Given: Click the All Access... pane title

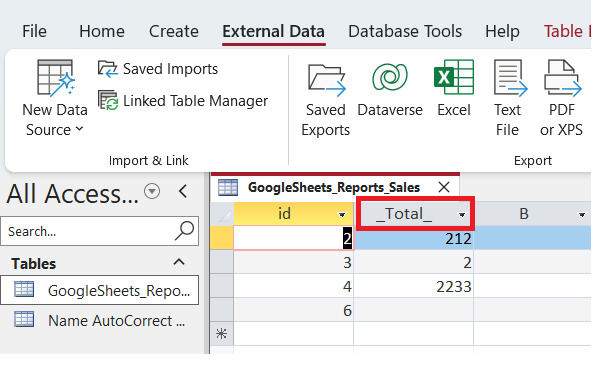Looking at the screenshot, I should pyautogui.click(x=72, y=194).
